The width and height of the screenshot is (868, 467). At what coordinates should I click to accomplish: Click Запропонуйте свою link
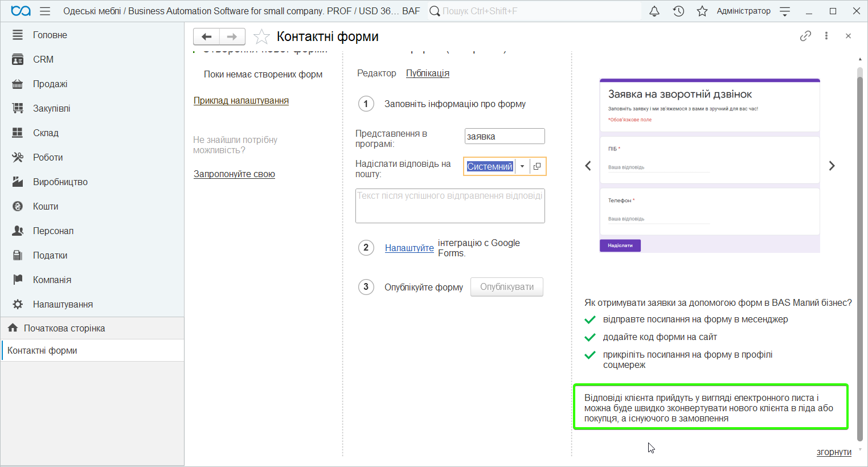234,174
